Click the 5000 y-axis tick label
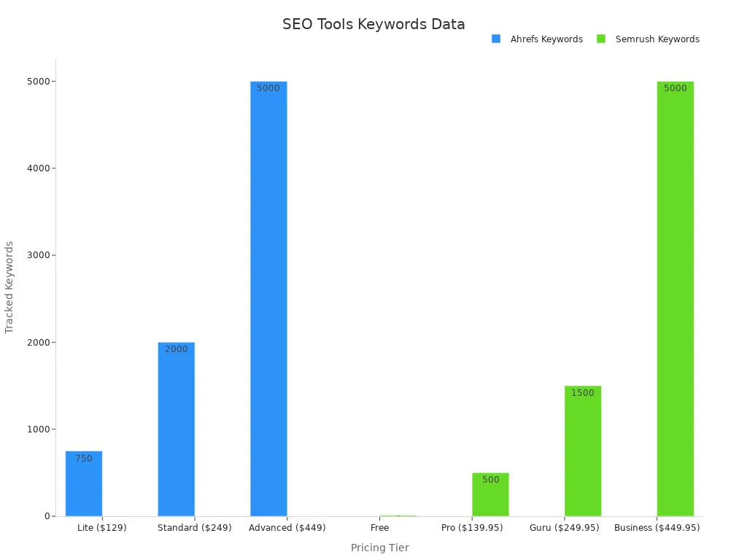 click(x=39, y=82)
